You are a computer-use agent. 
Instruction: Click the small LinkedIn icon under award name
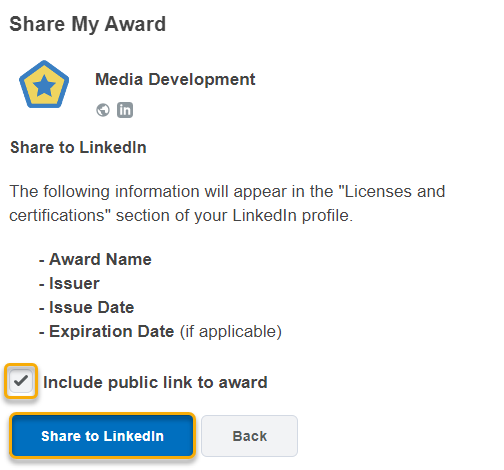coord(125,110)
